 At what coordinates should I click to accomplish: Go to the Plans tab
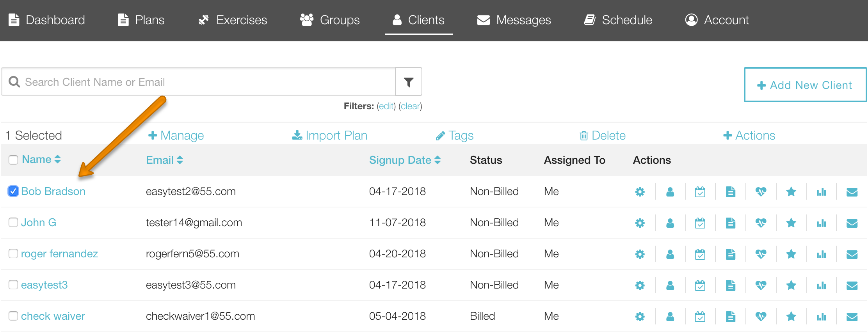pyautogui.click(x=141, y=20)
